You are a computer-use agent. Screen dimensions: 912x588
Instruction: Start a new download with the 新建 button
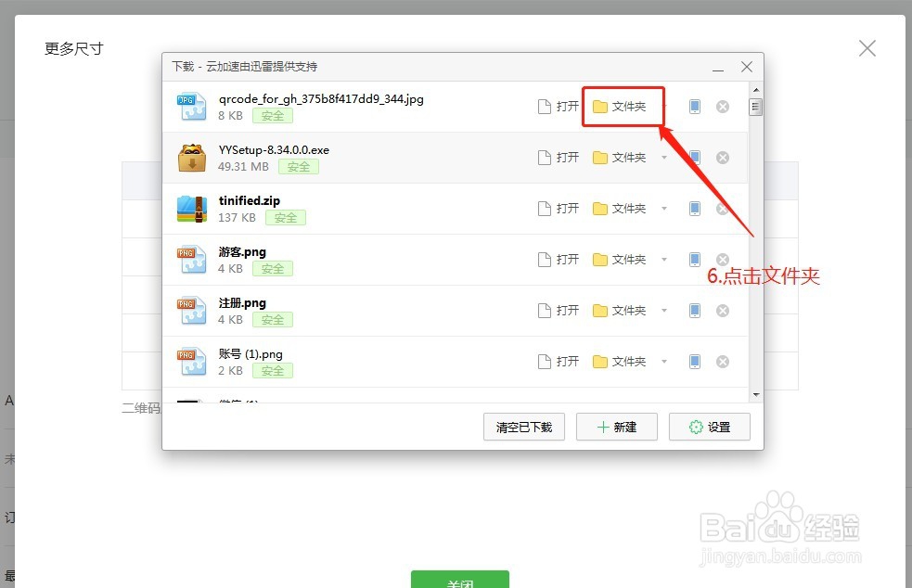tap(616, 427)
